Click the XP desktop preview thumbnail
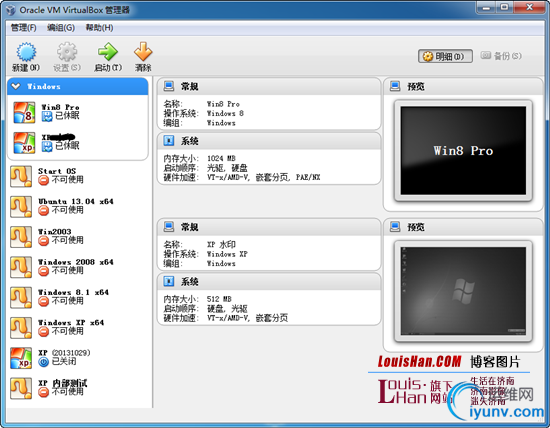The width and height of the screenshot is (550, 428). pyautogui.click(x=463, y=291)
